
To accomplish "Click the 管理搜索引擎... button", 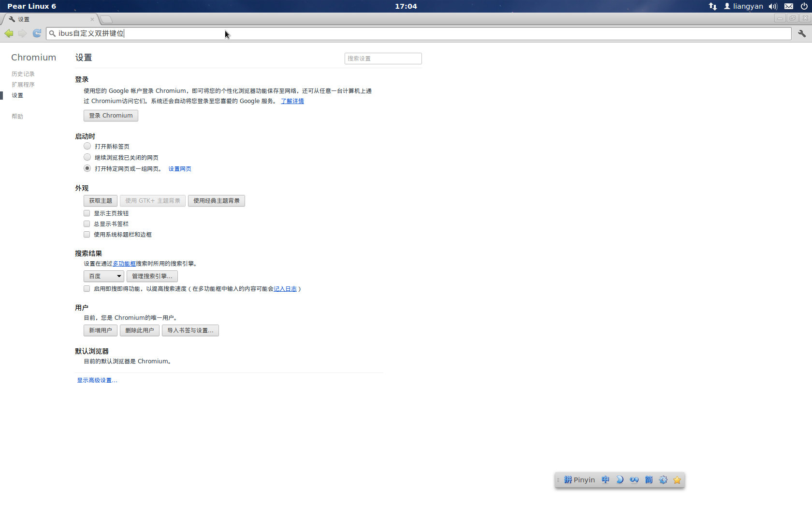I will (152, 276).
